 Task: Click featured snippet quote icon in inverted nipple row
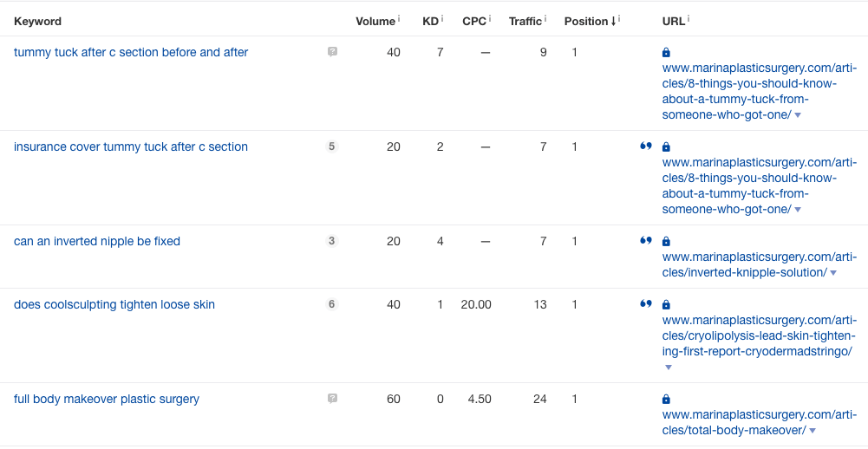pos(645,241)
